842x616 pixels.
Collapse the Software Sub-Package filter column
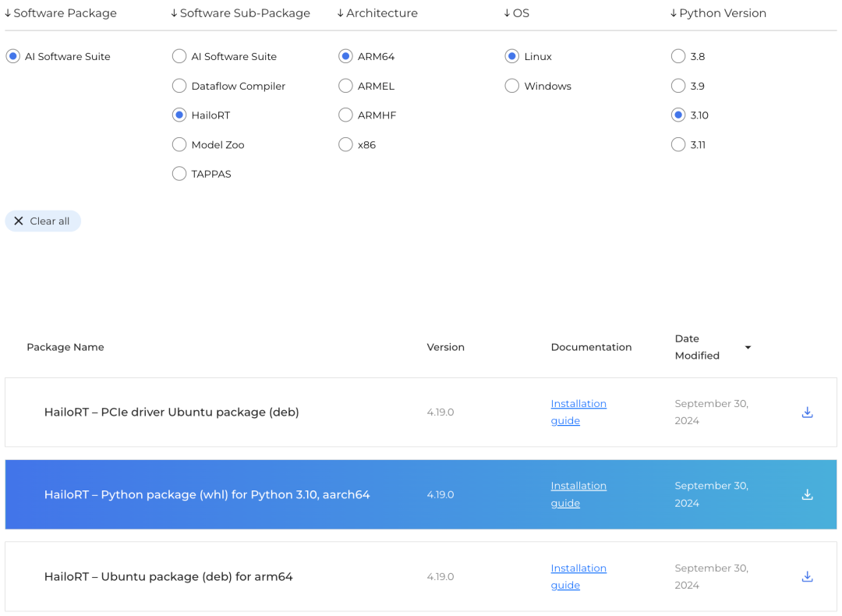[x=240, y=13]
